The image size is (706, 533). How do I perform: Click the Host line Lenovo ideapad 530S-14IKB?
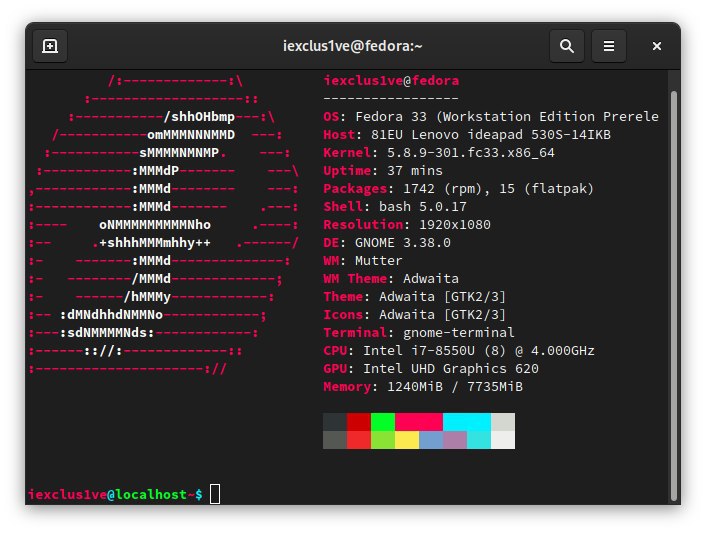tap(467, 135)
